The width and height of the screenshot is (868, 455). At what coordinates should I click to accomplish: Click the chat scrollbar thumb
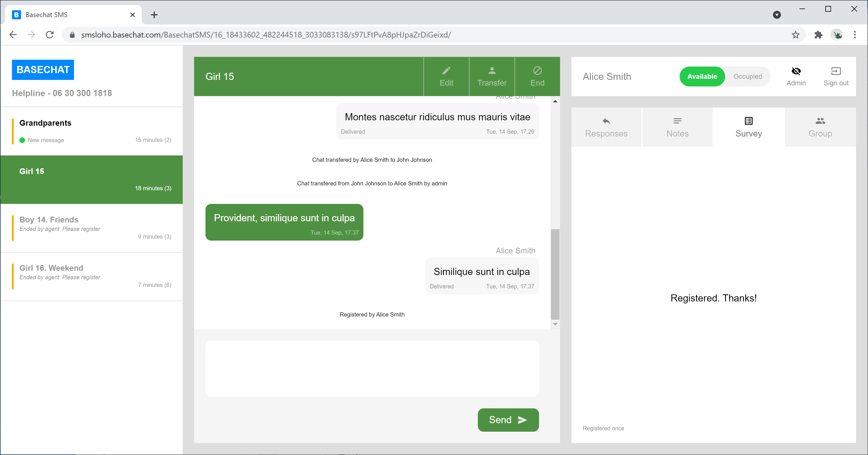pos(555,274)
